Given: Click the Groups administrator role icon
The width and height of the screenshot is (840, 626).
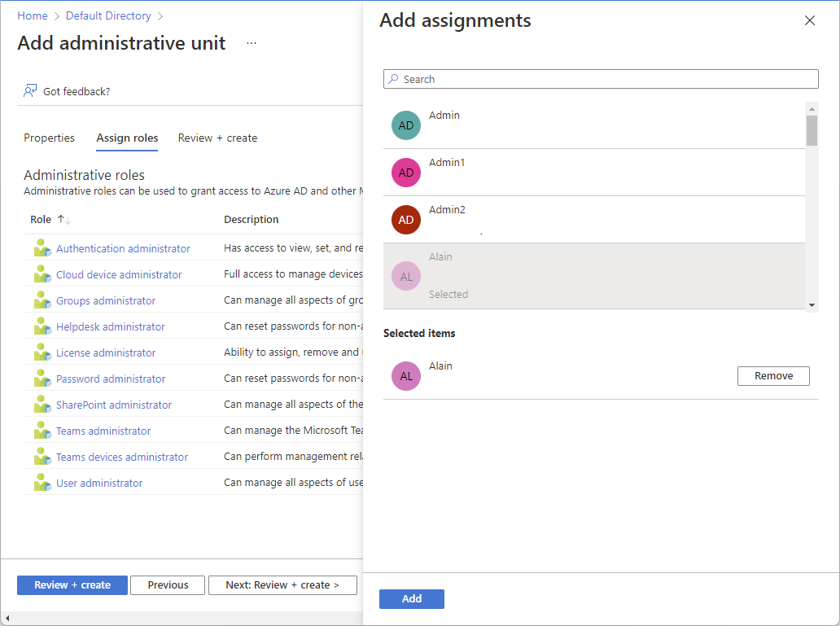Looking at the screenshot, I should click(42, 300).
